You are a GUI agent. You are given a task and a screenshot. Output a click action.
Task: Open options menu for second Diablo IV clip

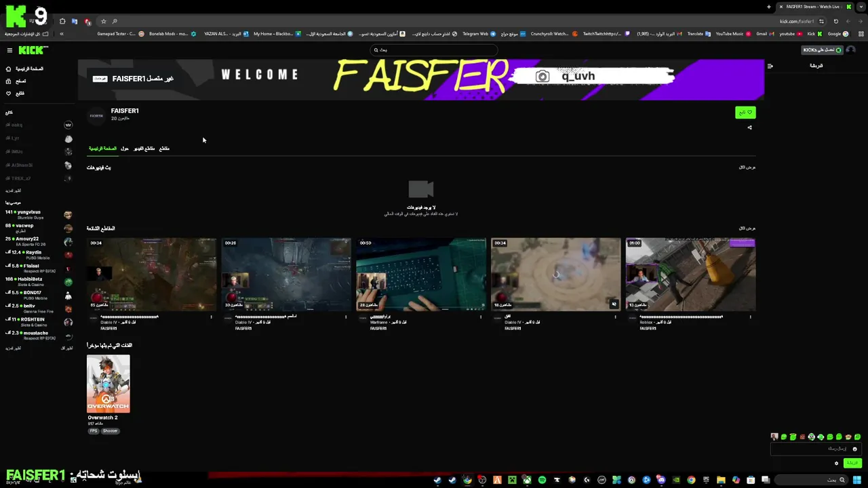(346, 317)
